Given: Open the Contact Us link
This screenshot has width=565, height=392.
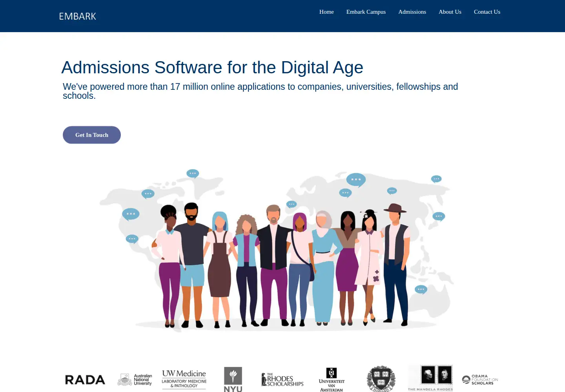Looking at the screenshot, I should tap(487, 12).
